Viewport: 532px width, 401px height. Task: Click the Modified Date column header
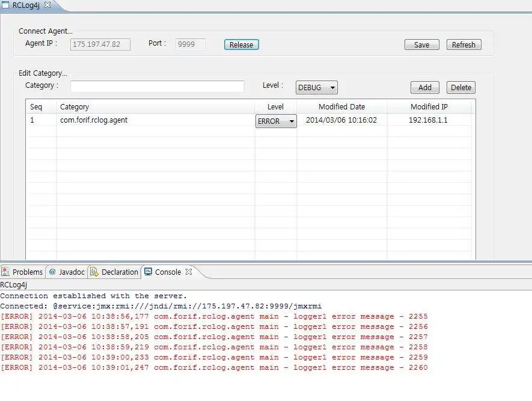(341, 107)
